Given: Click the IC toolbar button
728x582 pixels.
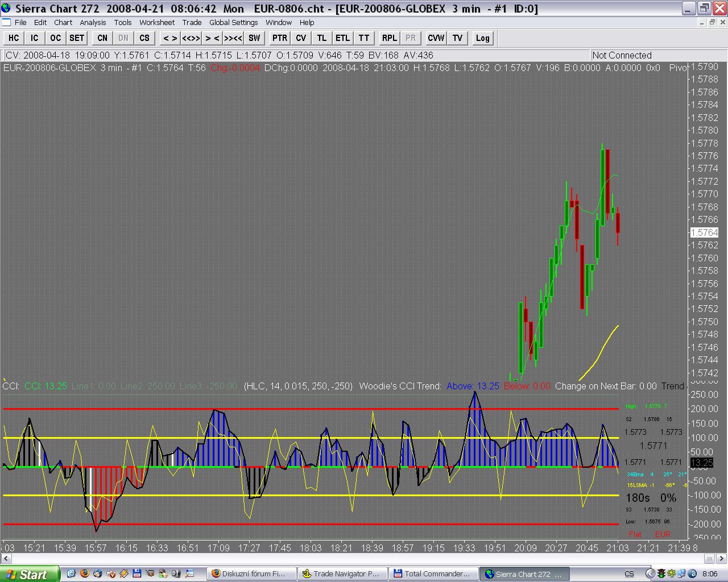Looking at the screenshot, I should coord(34,38).
